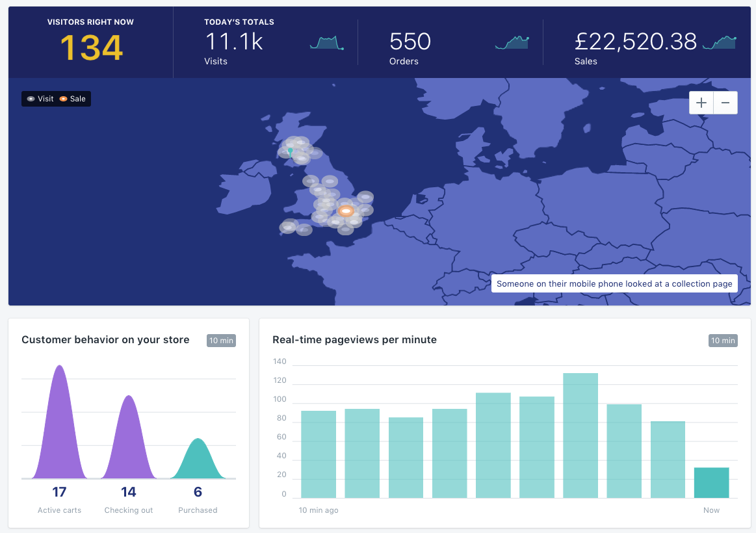Click the £22,520.38 Sales total
The height and width of the screenshot is (533, 756).
(x=636, y=42)
